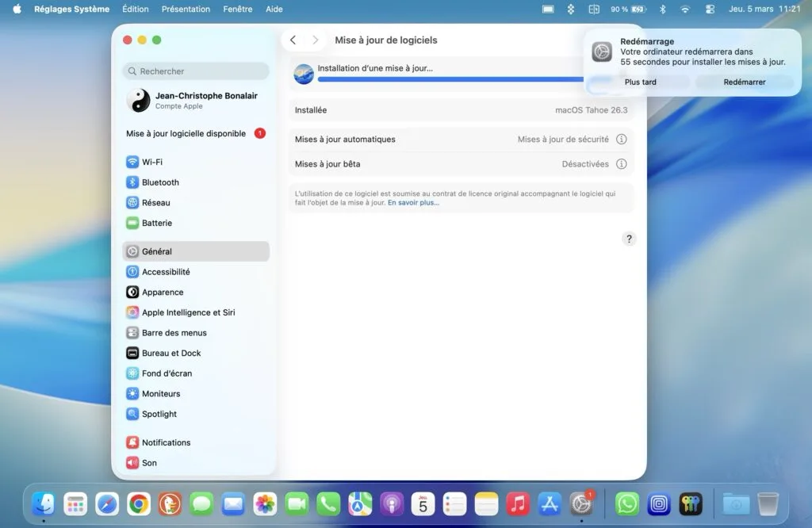Open Safari from the Dock

107,503
